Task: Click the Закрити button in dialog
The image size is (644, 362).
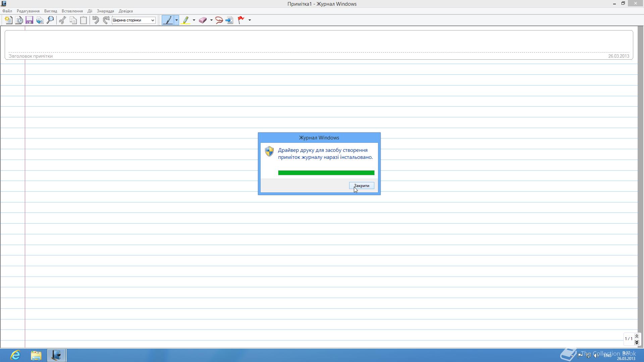Action: [x=362, y=186]
